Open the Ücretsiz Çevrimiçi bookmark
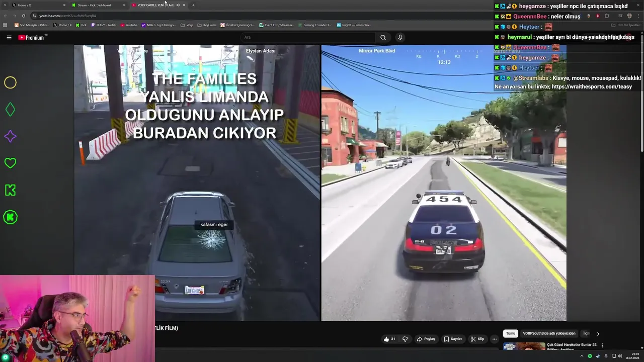 pyautogui.click(x=238, y=25)
